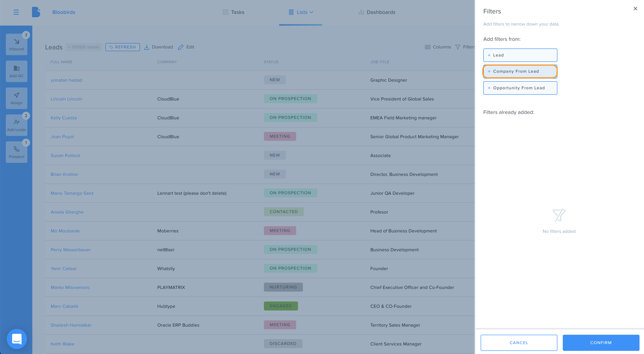Image resolution: width=644 pixels, height=354 pixels.
Task: Open lead Yanir Calisar
Action: [64, 269]
